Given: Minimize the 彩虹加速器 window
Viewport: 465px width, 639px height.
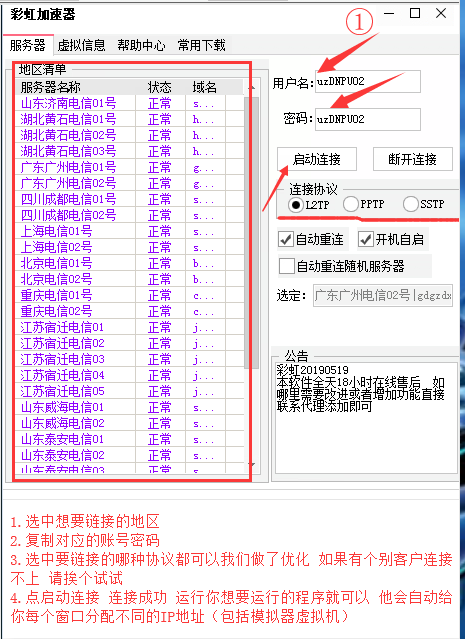Looking at the screenshot, I should [x=389, y=13].
